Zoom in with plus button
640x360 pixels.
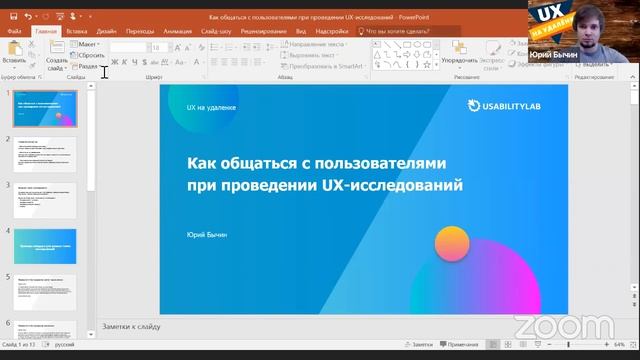[607, 344]
